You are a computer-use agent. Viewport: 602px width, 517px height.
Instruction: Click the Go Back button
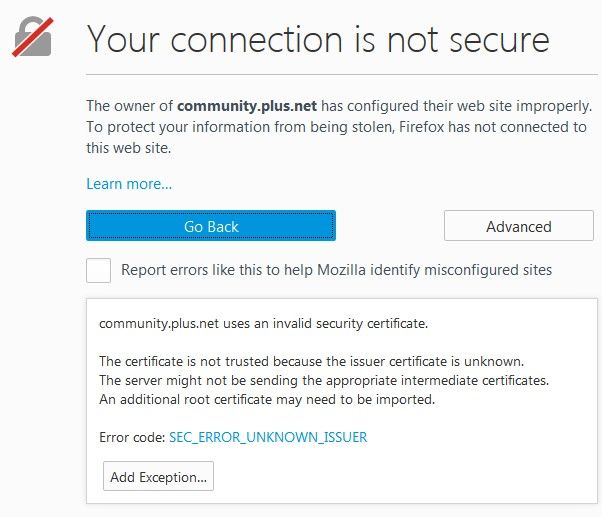coord(211,226)
